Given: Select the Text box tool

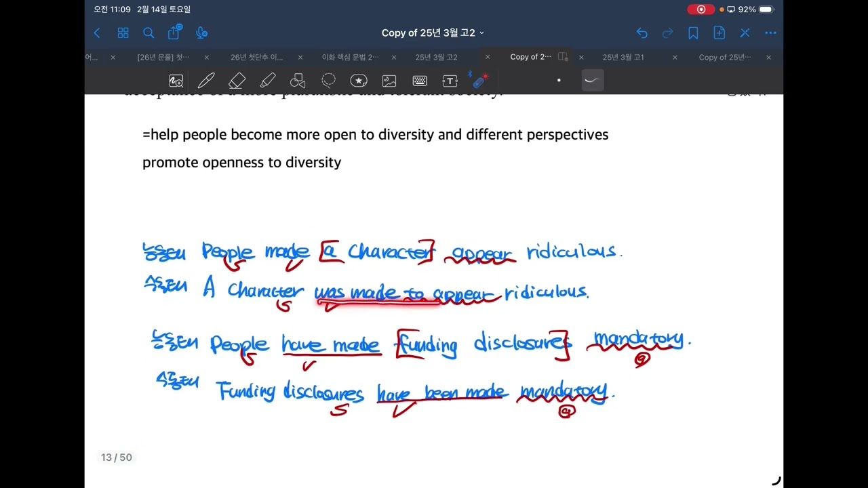Looking at the screenshot, I should (450, 81).
